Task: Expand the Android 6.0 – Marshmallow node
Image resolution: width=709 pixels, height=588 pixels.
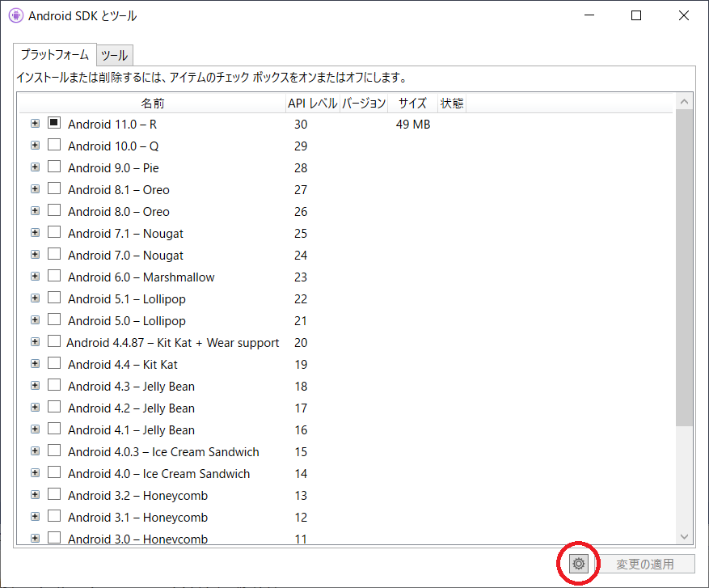Action: point(35,276)
